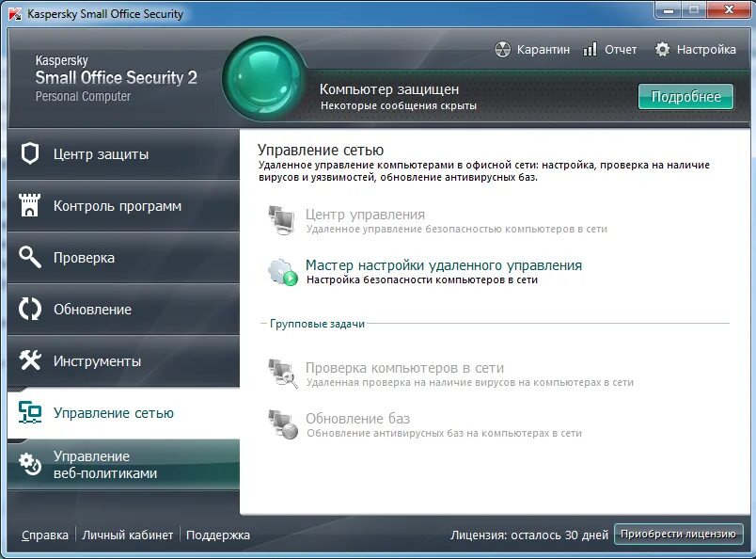This screenshot has height=559, width=756.
Task: Click the Лицензия: осталось 30 дней text
Action: tap(528, 535)
